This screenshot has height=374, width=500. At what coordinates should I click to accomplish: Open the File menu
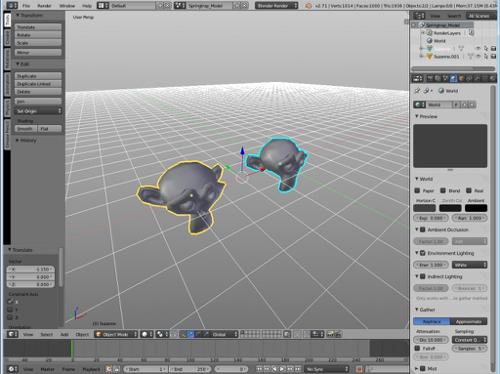click(x=26, y=6)
